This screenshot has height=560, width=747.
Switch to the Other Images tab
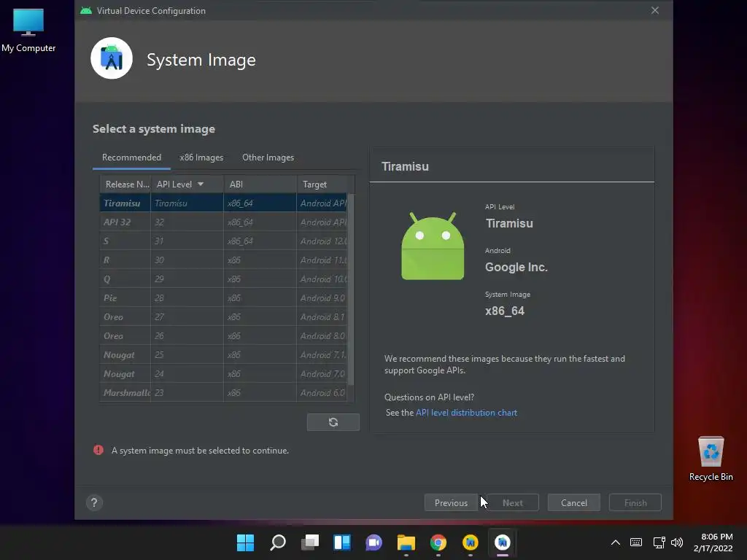pyautogui.click(x=268, y=157)
